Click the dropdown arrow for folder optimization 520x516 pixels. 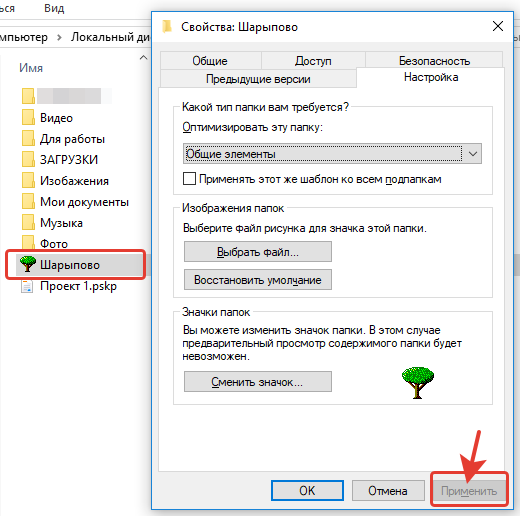473,154
